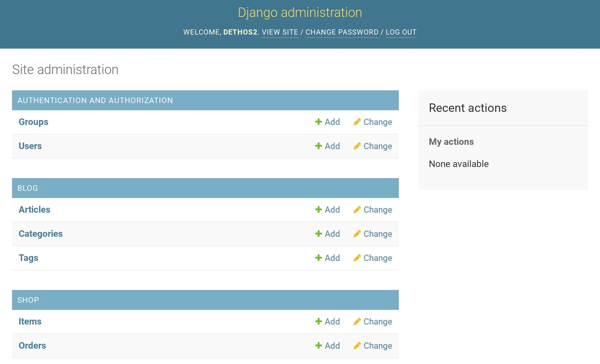This screenshot has width=600, height=364.
Task: Click the pencil icon in Categories row
Action: pos(357,234)
